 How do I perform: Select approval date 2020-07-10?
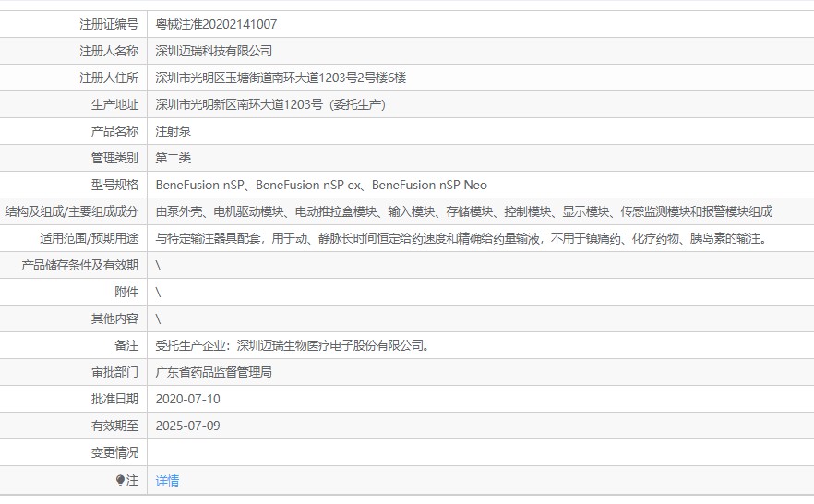(x=188, y=399)
